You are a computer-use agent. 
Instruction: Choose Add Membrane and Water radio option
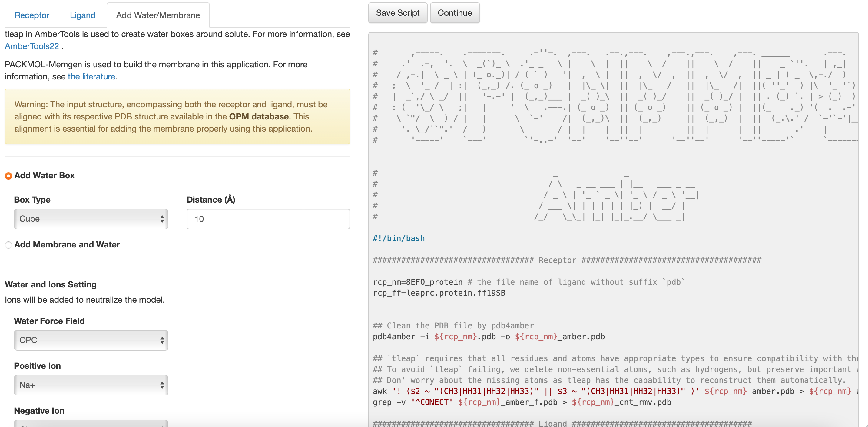coord(8,245)
